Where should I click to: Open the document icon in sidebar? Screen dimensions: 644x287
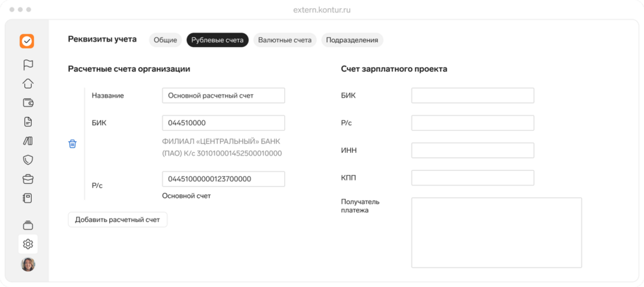(28, 122)
